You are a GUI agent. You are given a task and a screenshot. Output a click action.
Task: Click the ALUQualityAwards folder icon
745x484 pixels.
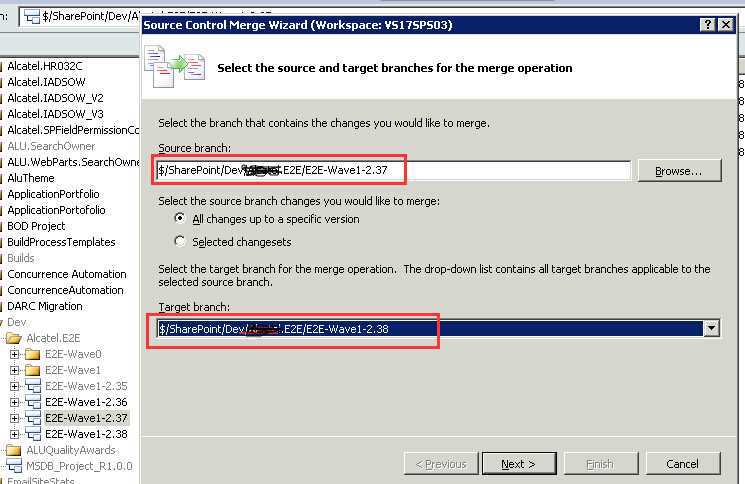click(14, 450)
